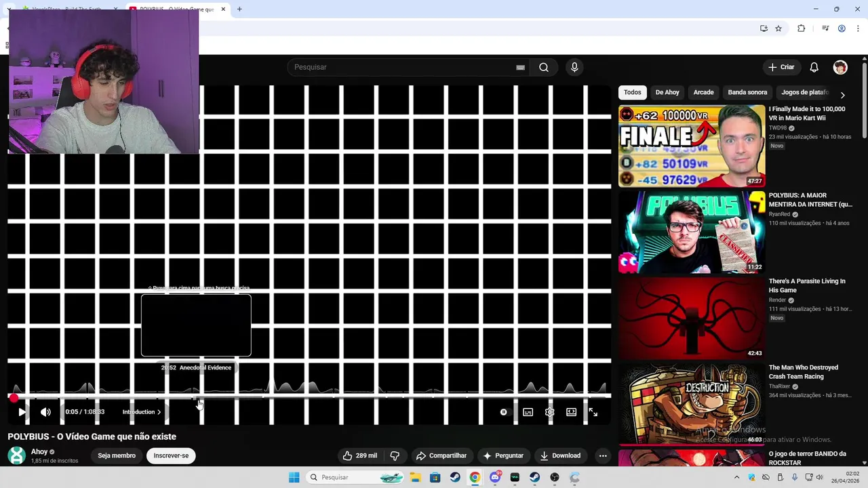Open YouTube account avatar menu

click(840, 67)
